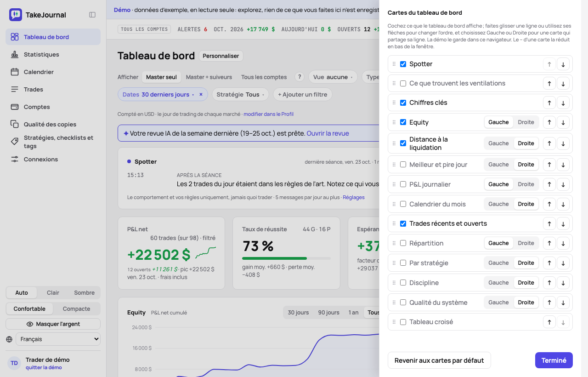The height and width of the screenshot is (377, 588).
Task: Enable Ce que trouvent les ventilations checkbox
Action: point(403,83)
